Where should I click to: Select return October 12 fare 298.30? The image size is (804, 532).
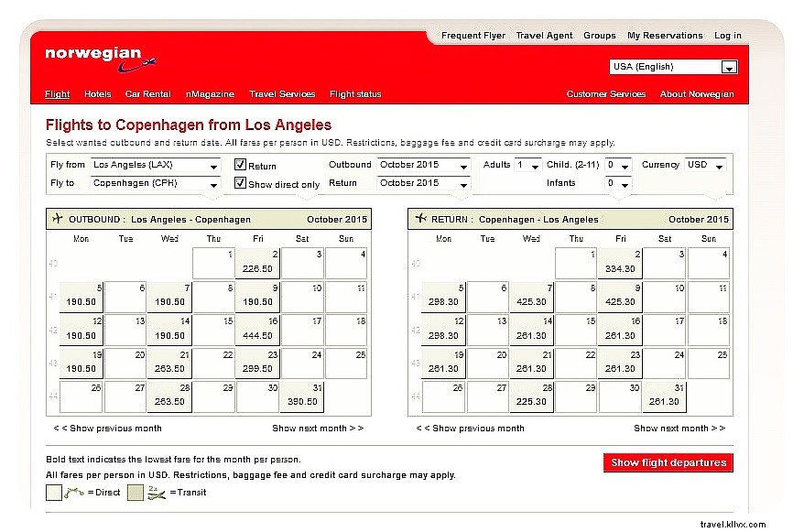pos(443,330)
